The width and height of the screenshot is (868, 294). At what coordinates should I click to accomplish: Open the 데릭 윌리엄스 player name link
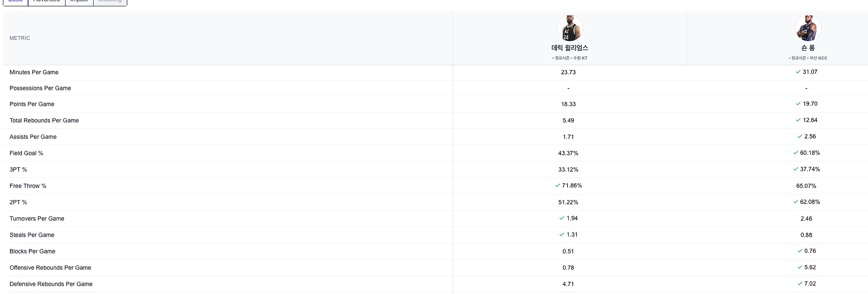[x=570, y=48]
